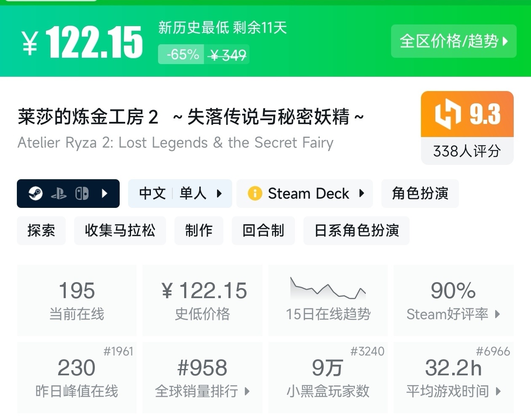531x420 pixels.
Task: Click the PlayStation platform icon
Action: click(x=59, y=194)
